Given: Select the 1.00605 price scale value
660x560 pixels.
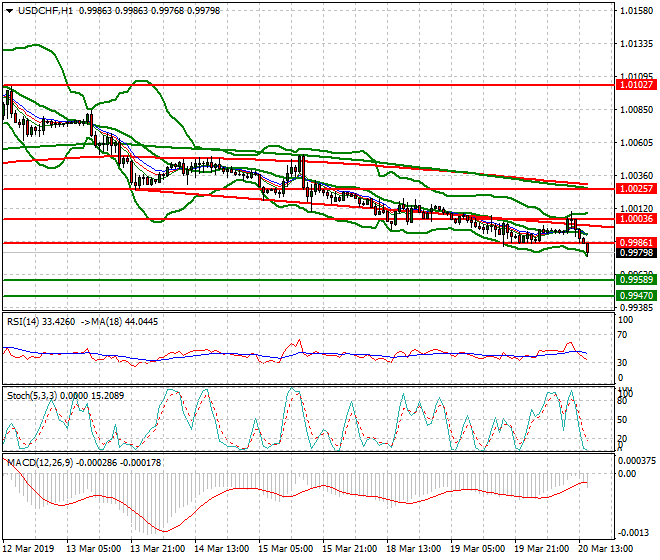Looking at the screenshot, I should click(x=636, y=143).
